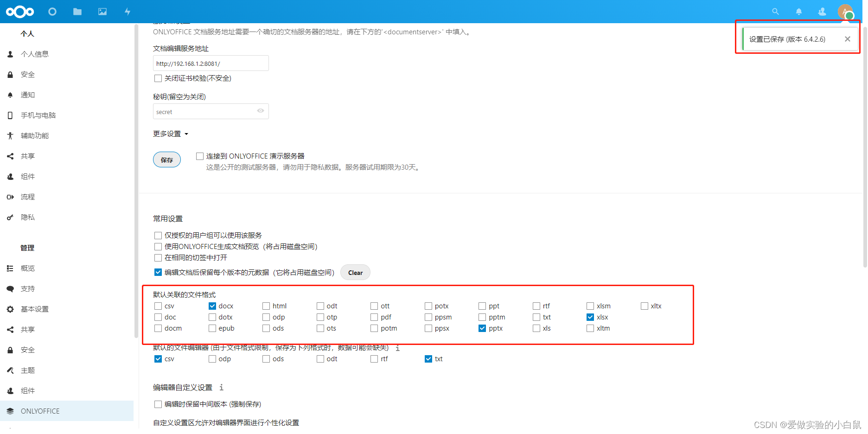Screen dimensions: 868x434
Task: Dismiss the settings saved notification
Action: coord(848,39)
